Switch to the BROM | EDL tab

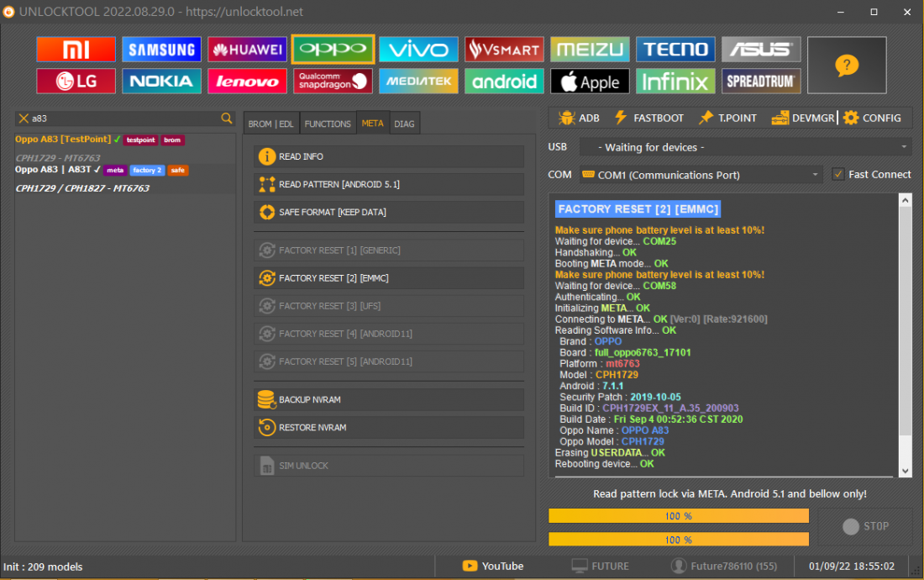271,124
